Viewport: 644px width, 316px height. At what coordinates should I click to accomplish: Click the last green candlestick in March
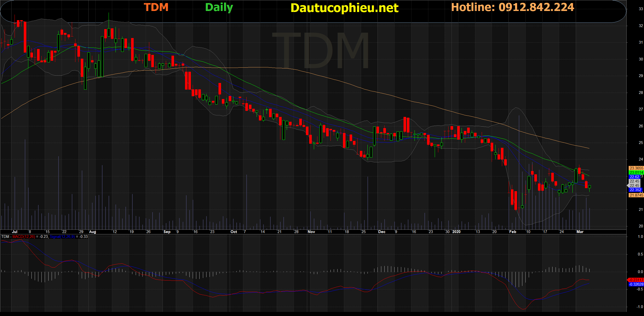(590, 187)
